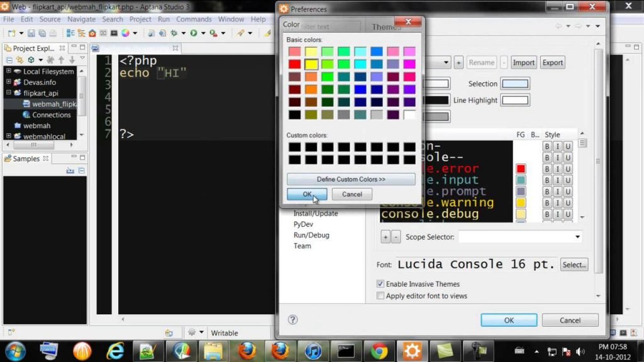Check Apply editor font to views
644x362 pixels.
pyautogui.click(x=380, y=295)
